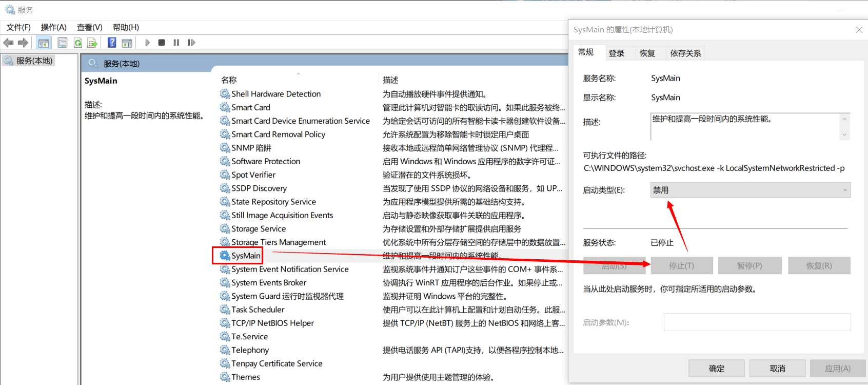Sort by the 名称 column header
The image size is (868, 385).
(229, 80)
